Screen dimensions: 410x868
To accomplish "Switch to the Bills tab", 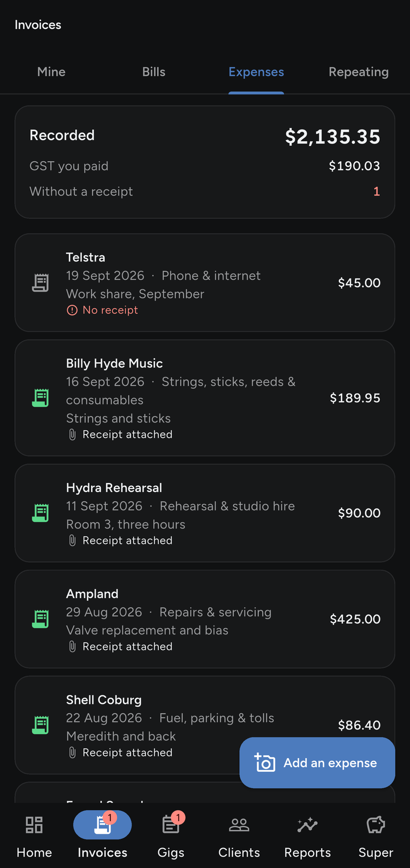I will coord(154,72).
